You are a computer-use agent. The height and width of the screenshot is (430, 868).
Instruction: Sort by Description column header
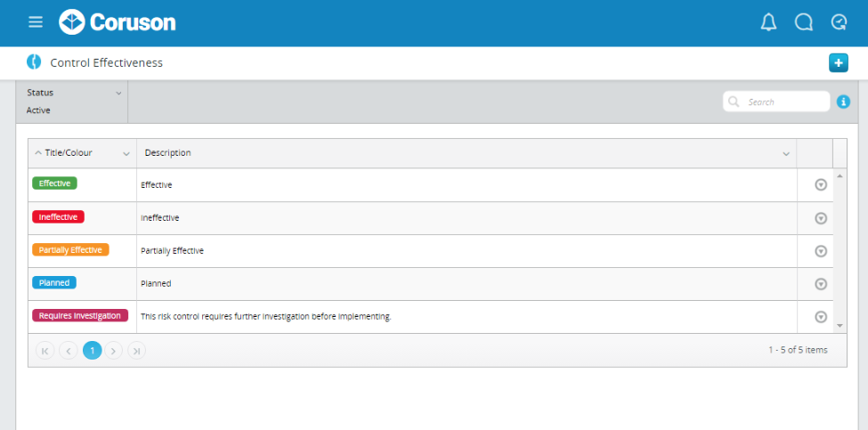[x=167, y=153]
